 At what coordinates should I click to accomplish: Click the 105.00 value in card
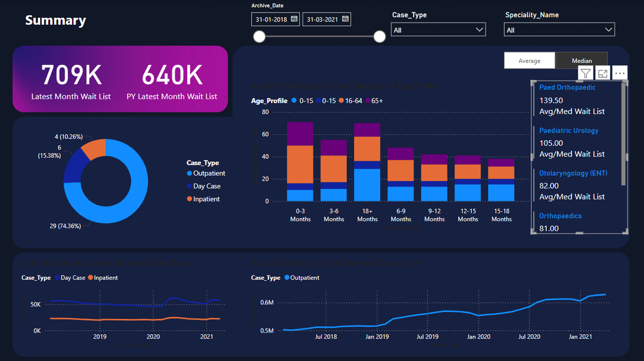click(x=551, y=143)
